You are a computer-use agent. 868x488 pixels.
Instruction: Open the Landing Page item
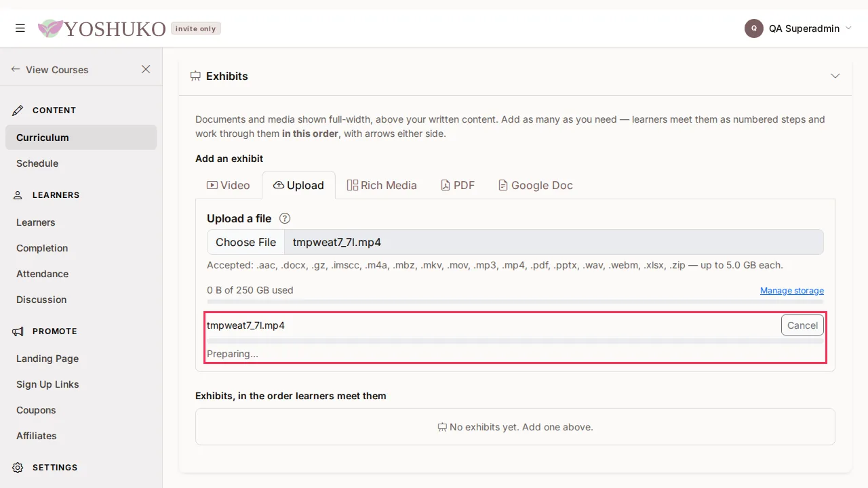pos(81,359)
